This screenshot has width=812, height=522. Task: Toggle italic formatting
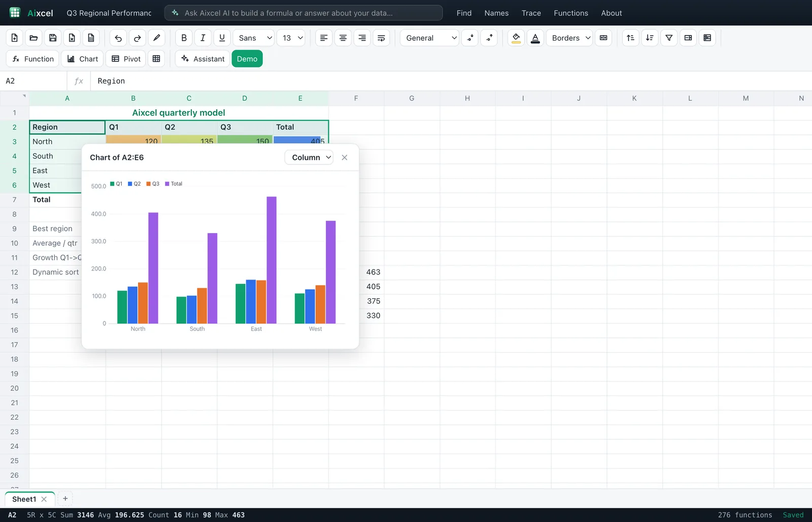pyautogui.click(x=203, y=38)
